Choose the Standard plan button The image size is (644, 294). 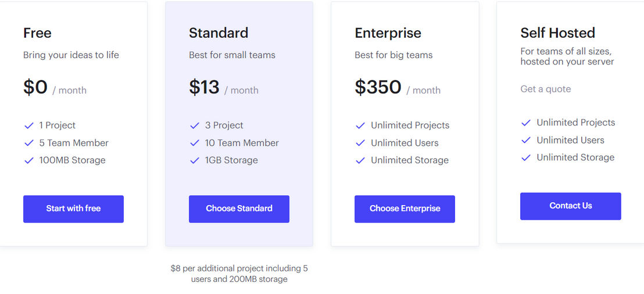point(239,209)
